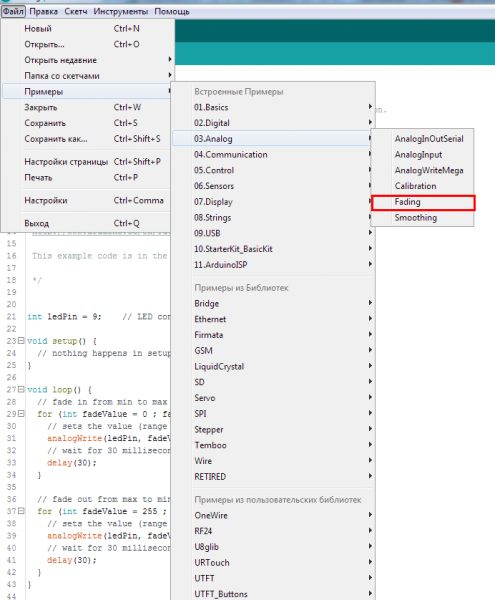Click code line 'int ledPin = 9;'
Image resolution: width=495 pixels, height=600 pixels.
click(64, 317)
